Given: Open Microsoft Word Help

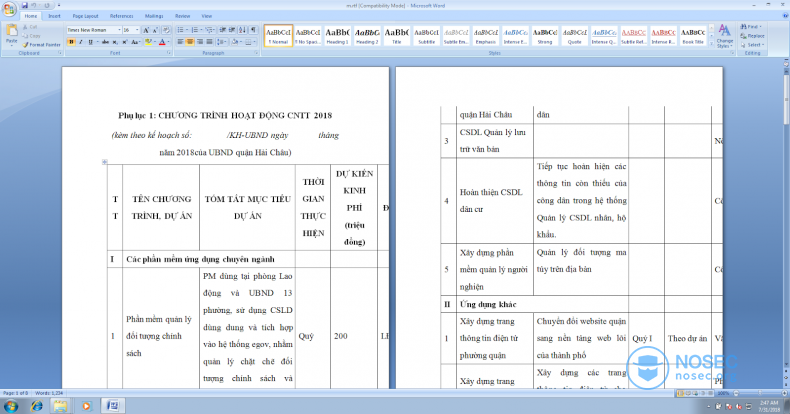Looking at the screenshot, I should (x=783, y=16).
